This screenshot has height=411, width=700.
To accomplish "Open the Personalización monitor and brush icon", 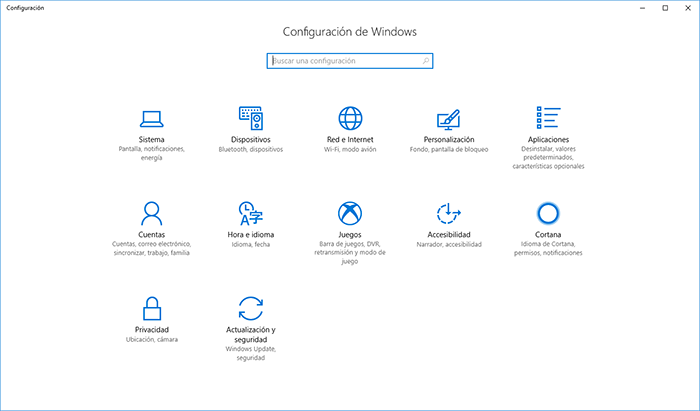I will [x=449, y=119].
